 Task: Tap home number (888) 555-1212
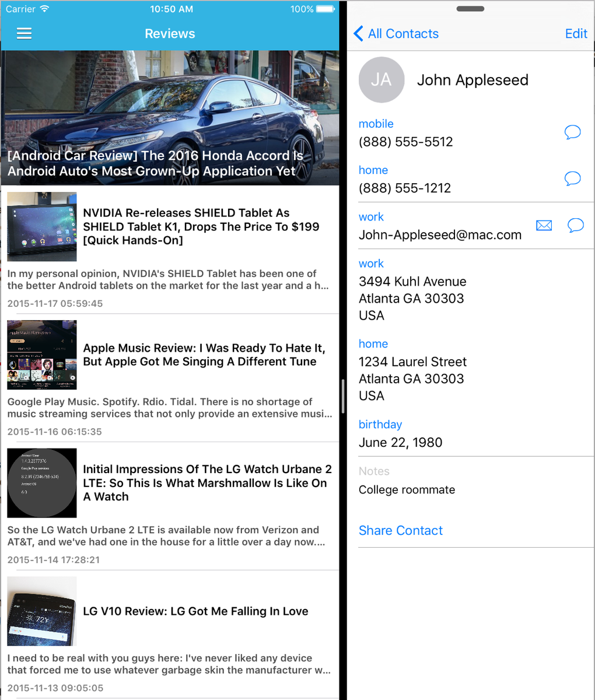click(405, 188)
